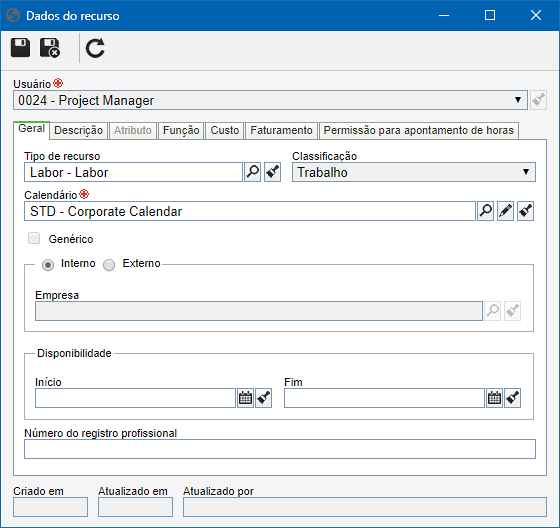Click the Save and exit icon
The height and width of the screenshot is (528, 560).
50,48
